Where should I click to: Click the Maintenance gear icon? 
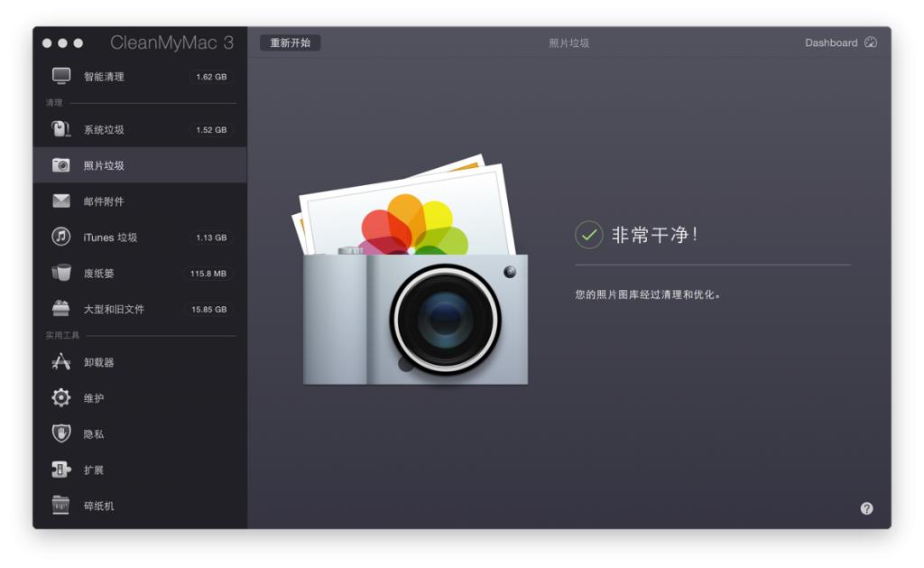(x=61, y=397)
